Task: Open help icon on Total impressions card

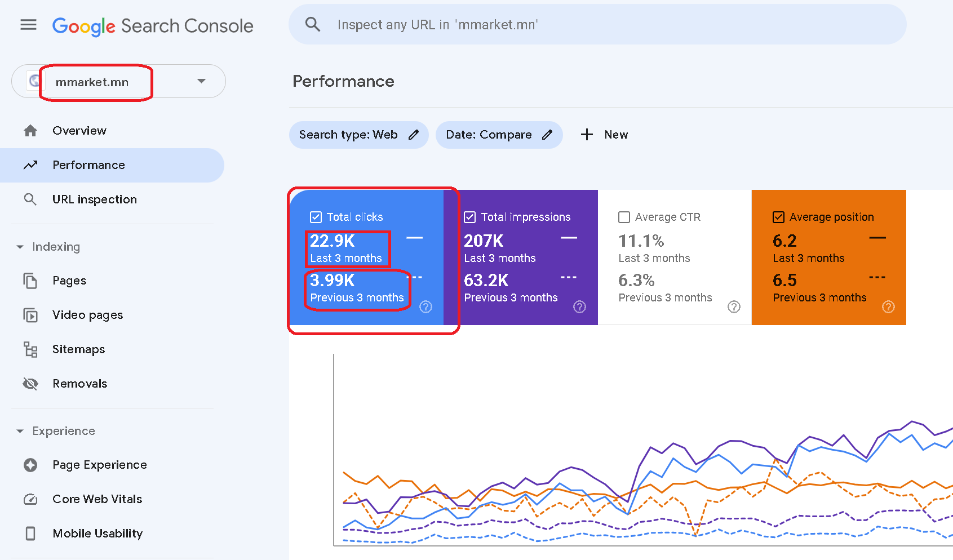Action: click(x=579, y=306)
